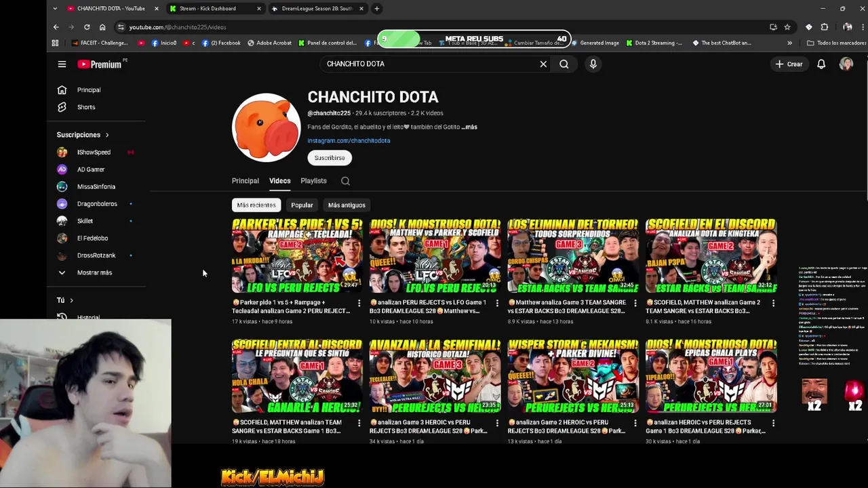Viewport: 868px width, 488px height.
Task: Open options for SCOFIELD, MATTHEW Game 2 video
Action: tap(773, 303)
